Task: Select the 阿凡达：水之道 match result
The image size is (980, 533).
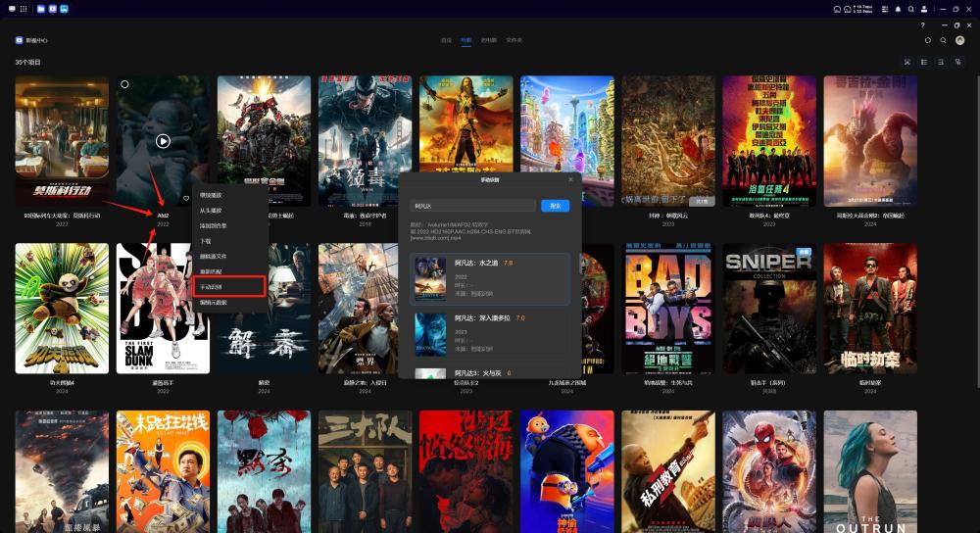Action: 490,279
